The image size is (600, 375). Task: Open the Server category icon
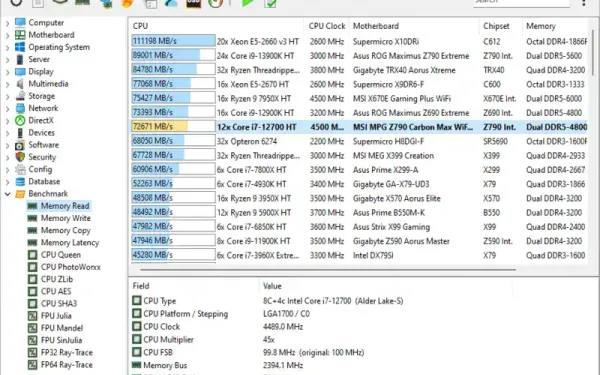pos(20,59)
